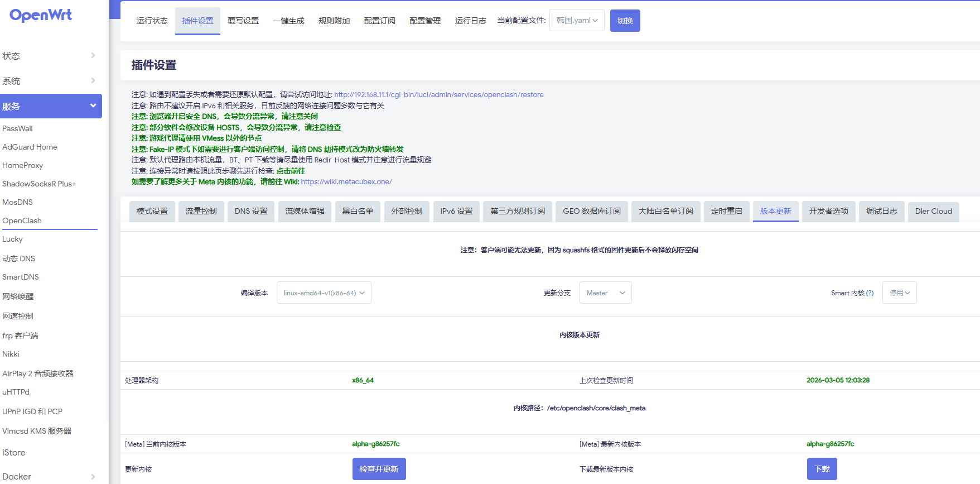The height and width of the screenshot is (484, 980).
Task: Open the 编译版本 linux-amd64 dropdown
Action: pyautogui.click(x=324, y=293)
